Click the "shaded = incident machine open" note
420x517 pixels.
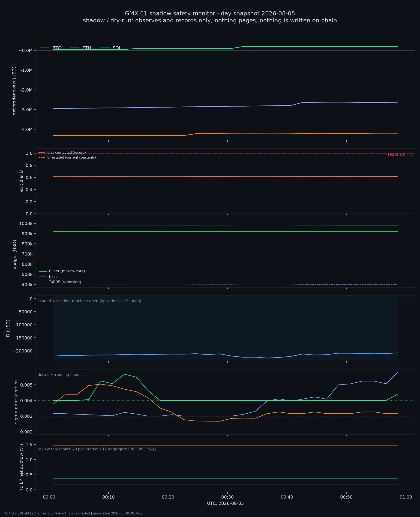90,301
